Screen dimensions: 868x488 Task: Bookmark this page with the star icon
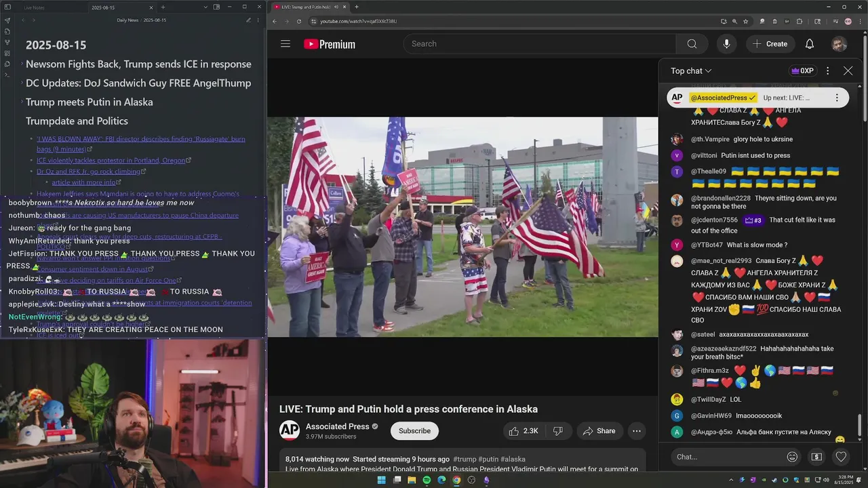click(746, 21)
